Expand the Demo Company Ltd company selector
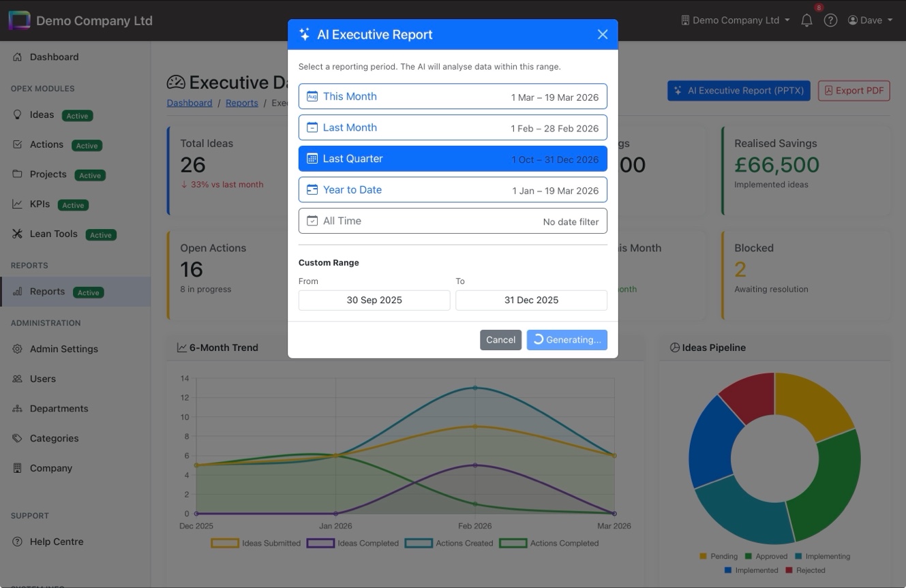 (735, 20)
